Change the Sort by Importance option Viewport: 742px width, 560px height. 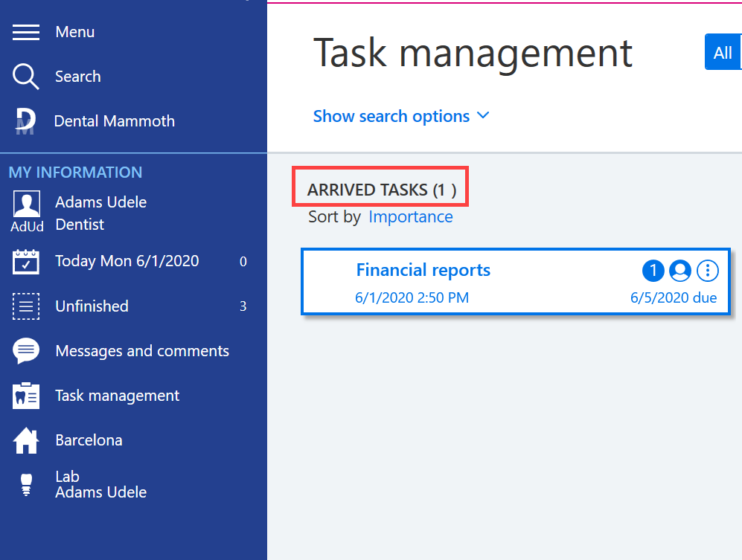tap(411, 216)
